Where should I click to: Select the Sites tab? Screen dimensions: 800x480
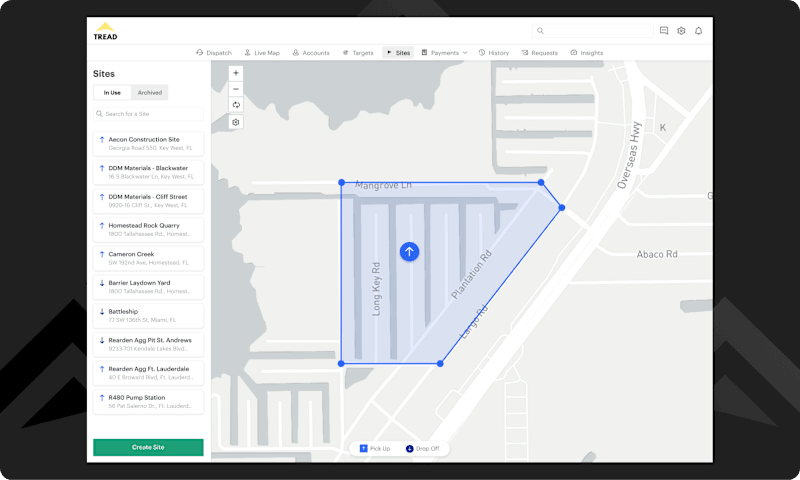[398, 53]
